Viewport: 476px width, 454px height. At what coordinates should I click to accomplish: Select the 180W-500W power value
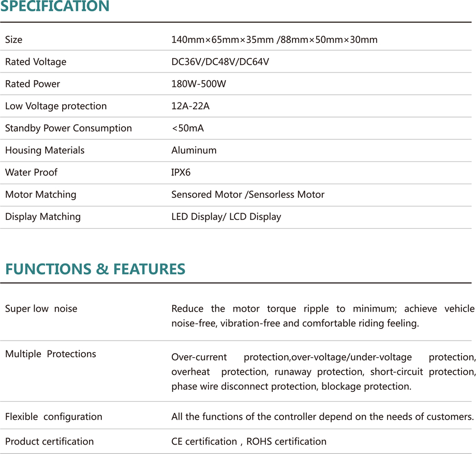pyautogui.click(x=199, y=84)
